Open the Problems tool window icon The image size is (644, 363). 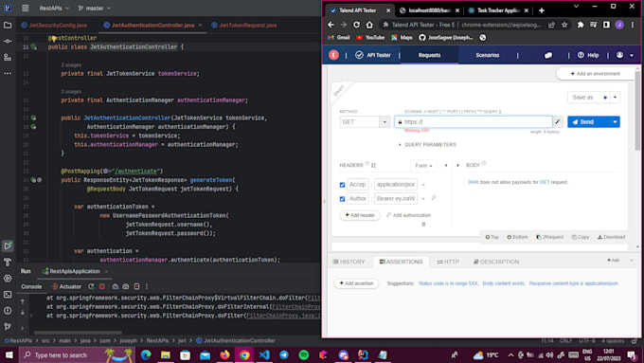coord(8,310)
